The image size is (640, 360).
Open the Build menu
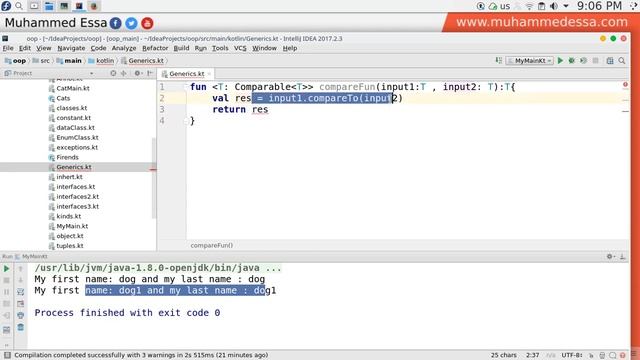pyautogui.click(x=181, y=48)
